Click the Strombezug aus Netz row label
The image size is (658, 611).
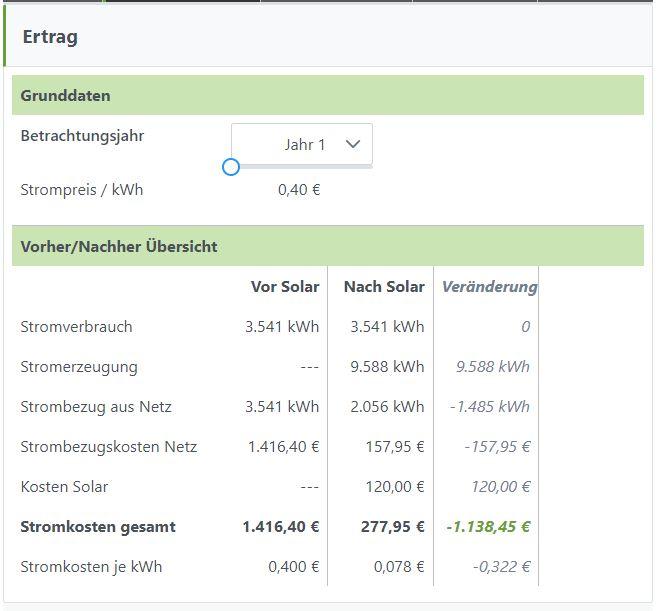96,407
